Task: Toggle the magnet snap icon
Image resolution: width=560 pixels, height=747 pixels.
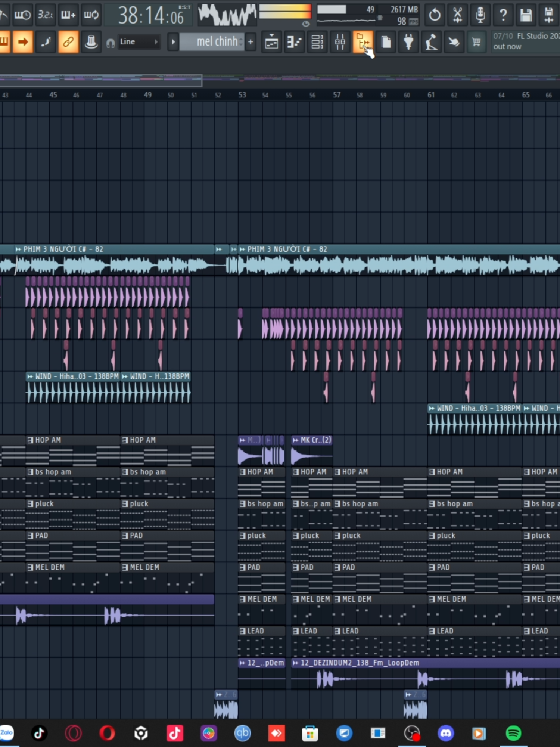Action: (x=110, y=43)
